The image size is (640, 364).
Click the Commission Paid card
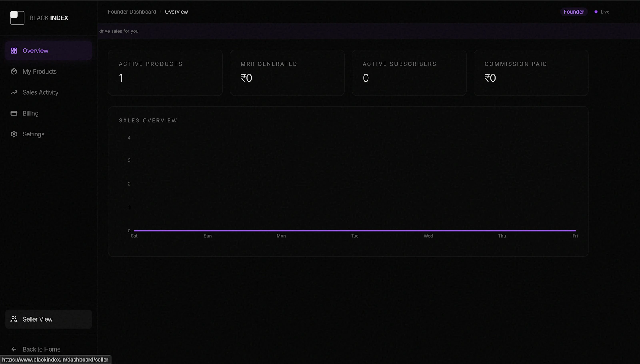(531, 72)
